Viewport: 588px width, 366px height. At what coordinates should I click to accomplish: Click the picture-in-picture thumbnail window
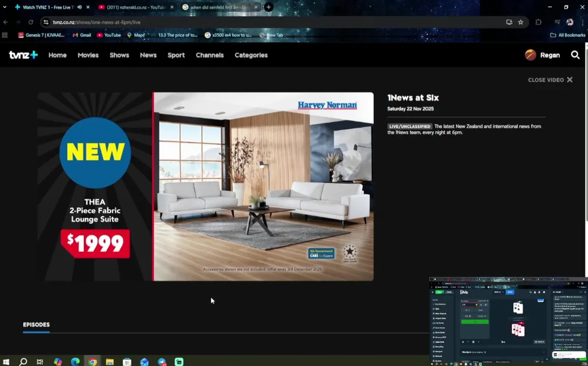(509, 321)
